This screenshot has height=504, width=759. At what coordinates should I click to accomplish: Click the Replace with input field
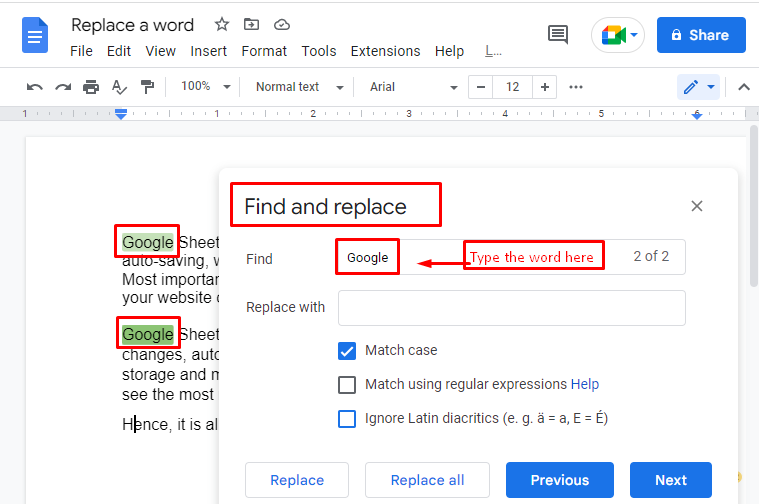click(512, 308)
